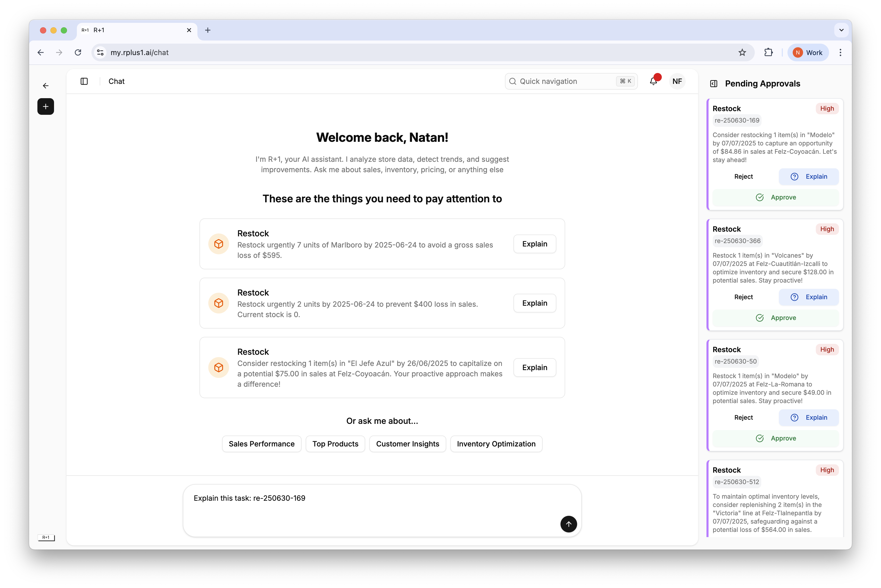Approve restock re-250630-169
Viewport: 881px width, 588px height.
click(x=776, y=197)
